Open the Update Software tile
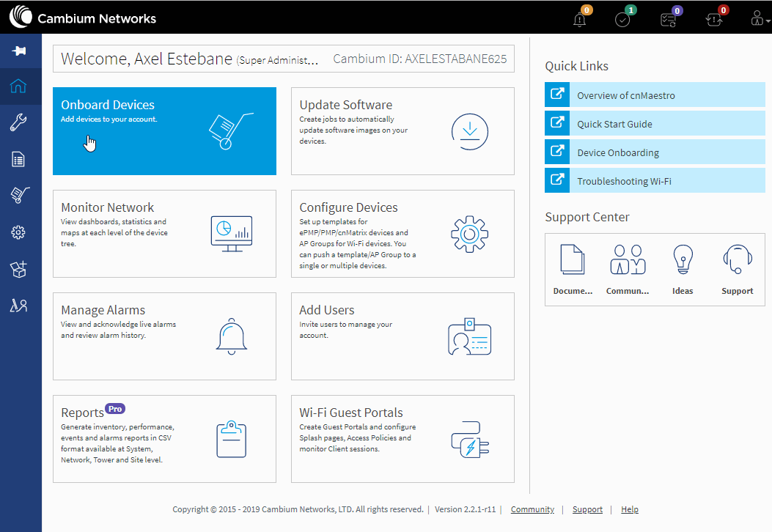The height and width of the screenshot is (532, 772). pyautogui.click(x=402, y=131)
